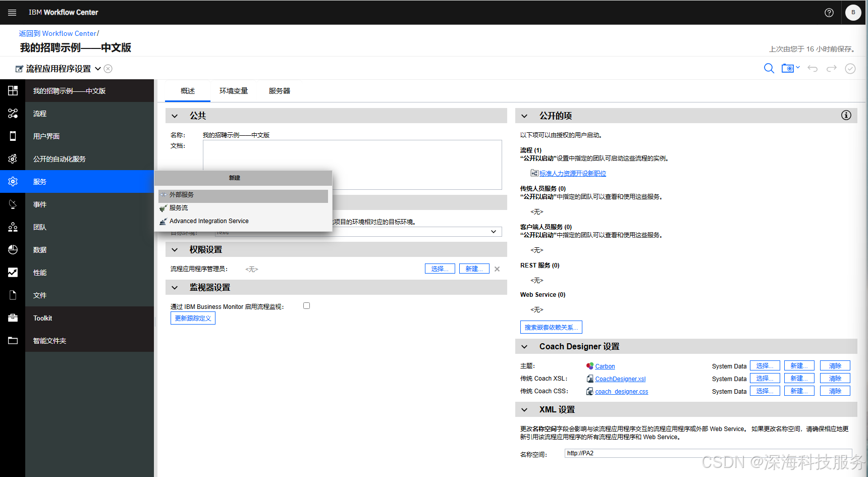Click the undo arrow icon

click(812, 68)
